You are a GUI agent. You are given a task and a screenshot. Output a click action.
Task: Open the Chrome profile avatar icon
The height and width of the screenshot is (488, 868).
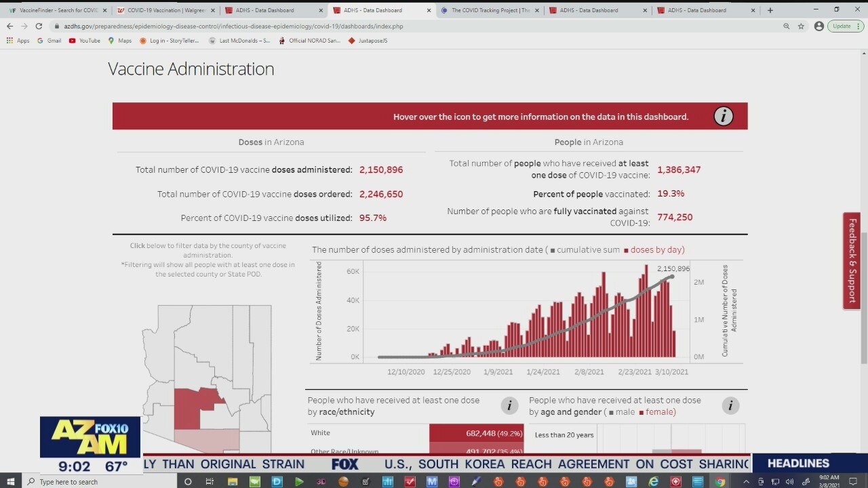click(x=818, y=26)
